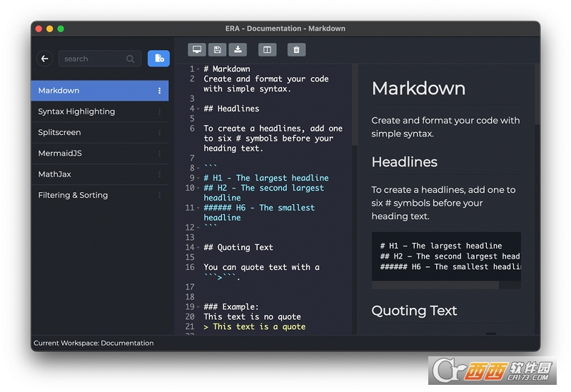The image size is (571, 392).
Task: Collapse fold arrow at editor line 14
Action: click(x=198, y=247)
